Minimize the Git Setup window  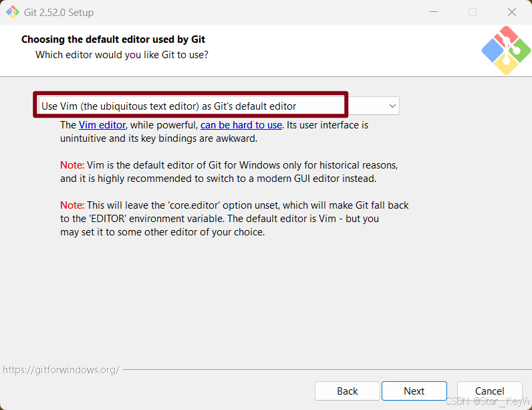click(x=434, y=12)
